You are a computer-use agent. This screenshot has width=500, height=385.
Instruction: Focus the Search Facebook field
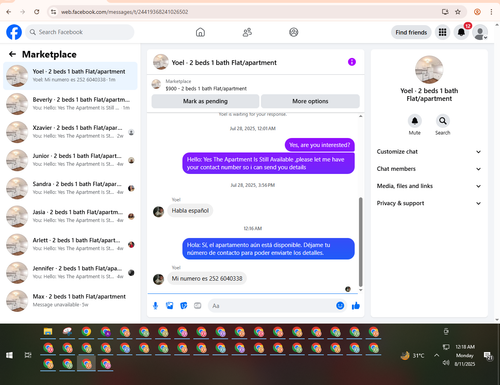tap(80, 32)
